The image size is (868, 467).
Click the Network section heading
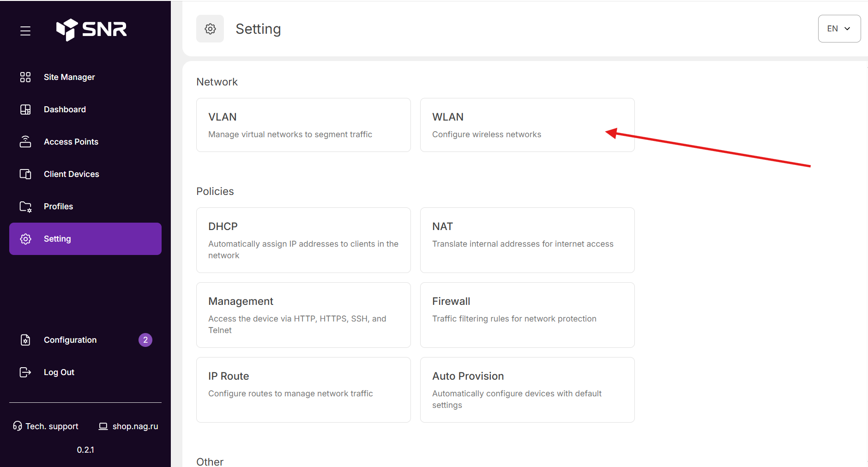[x=217, y=82]
